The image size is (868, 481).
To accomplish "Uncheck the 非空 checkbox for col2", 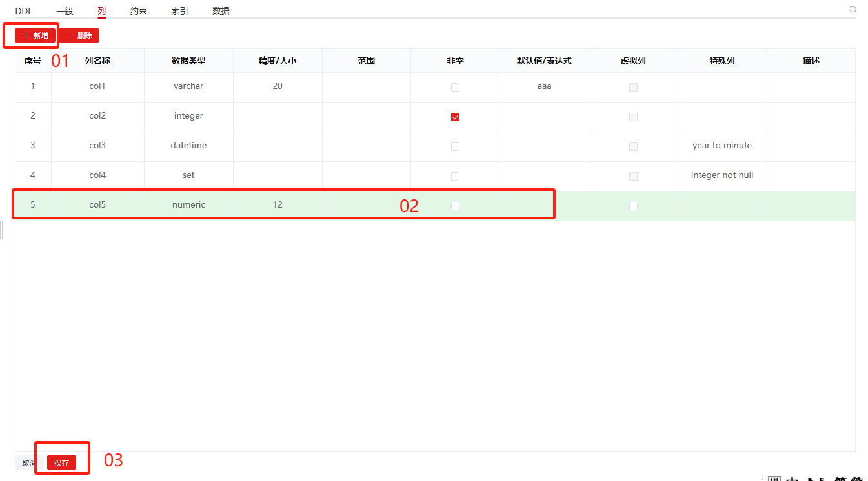I will [455, 117].
